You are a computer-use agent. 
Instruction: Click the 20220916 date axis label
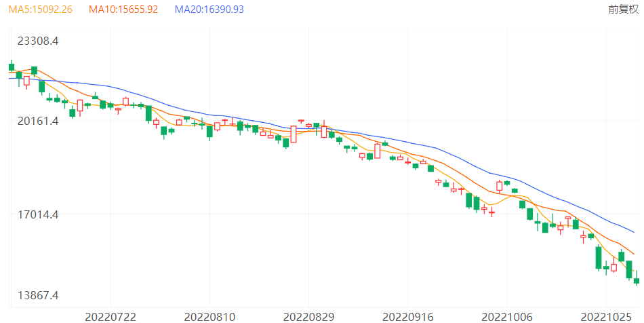(x=408, y=318)
